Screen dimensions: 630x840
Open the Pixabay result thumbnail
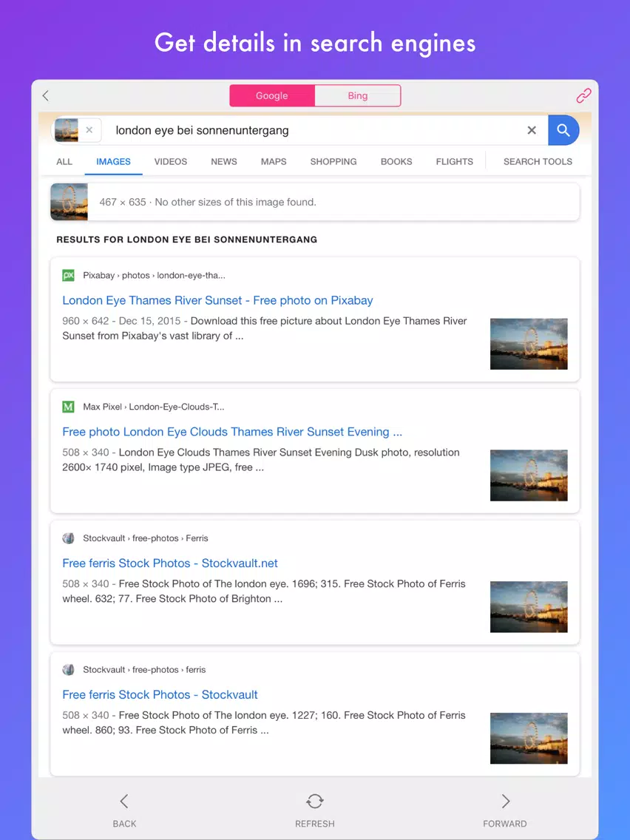point(529,344)
